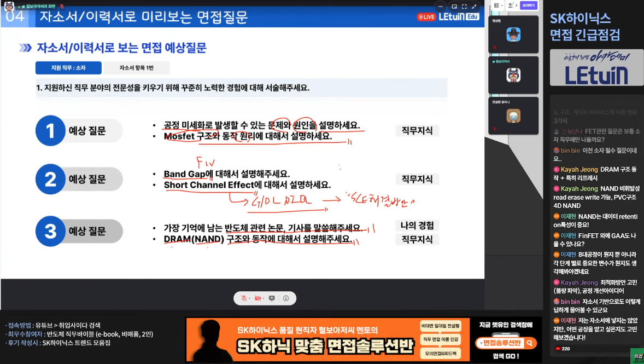Image resolution: width=644 pixels, height=364 pixels.
Task: Open the microphone options dropdown arrow
Action: [x=249, y=298]
